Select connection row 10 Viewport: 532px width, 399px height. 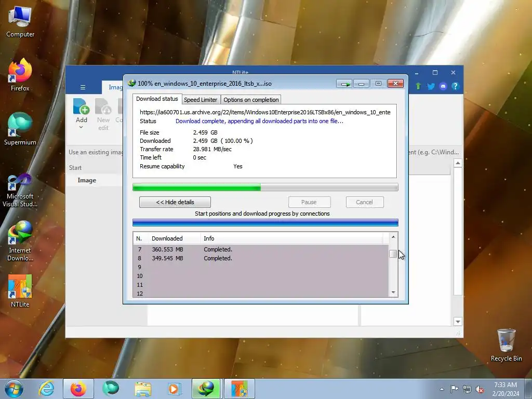(x=261, y=276)
